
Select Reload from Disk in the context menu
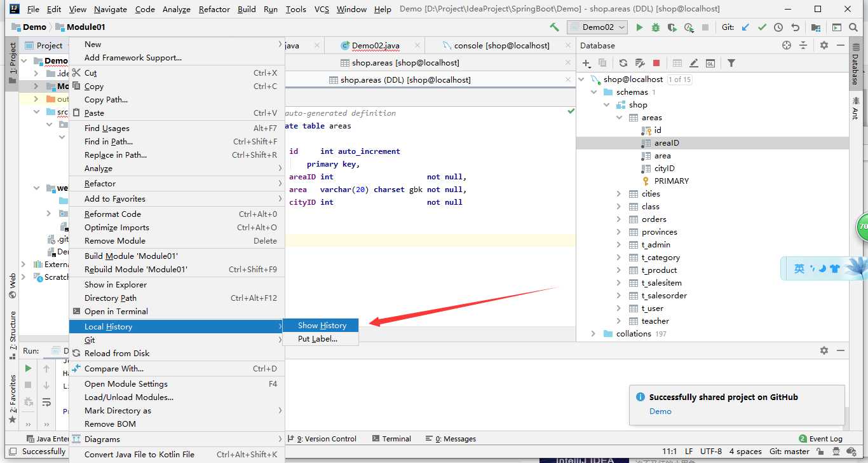pos(177,354)
